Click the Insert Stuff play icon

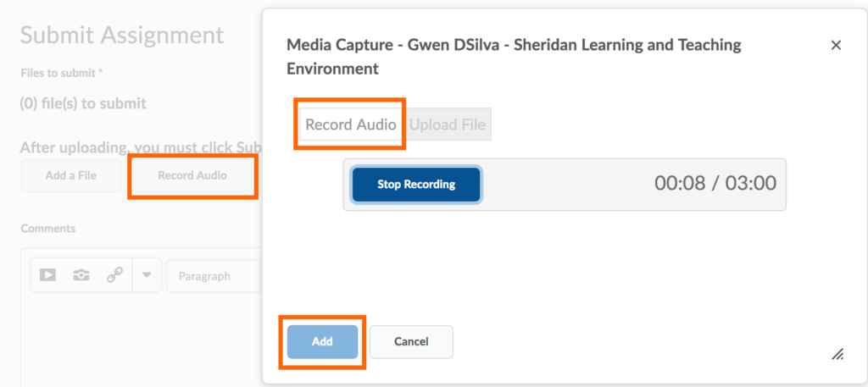coord(47,275)
